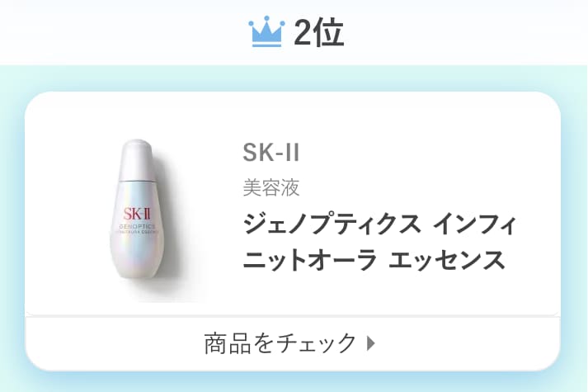Click the GENOPTICS label on the bottle

tap(137, 227)
